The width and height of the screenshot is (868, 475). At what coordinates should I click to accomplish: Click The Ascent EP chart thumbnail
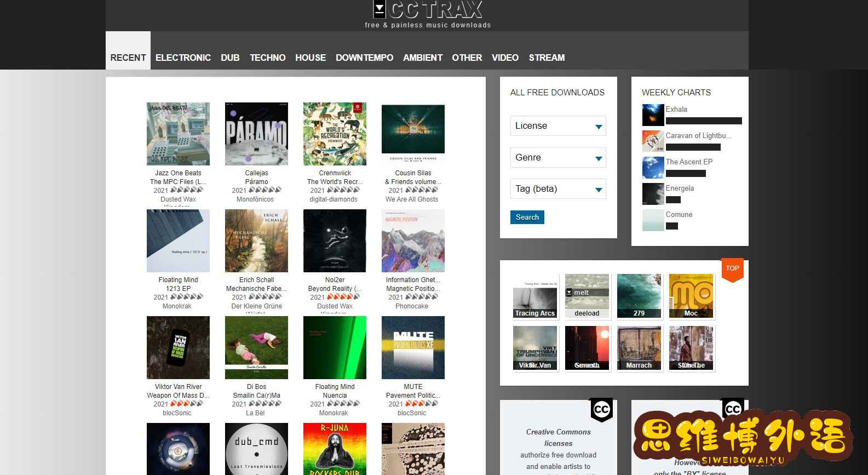point(653,168)
